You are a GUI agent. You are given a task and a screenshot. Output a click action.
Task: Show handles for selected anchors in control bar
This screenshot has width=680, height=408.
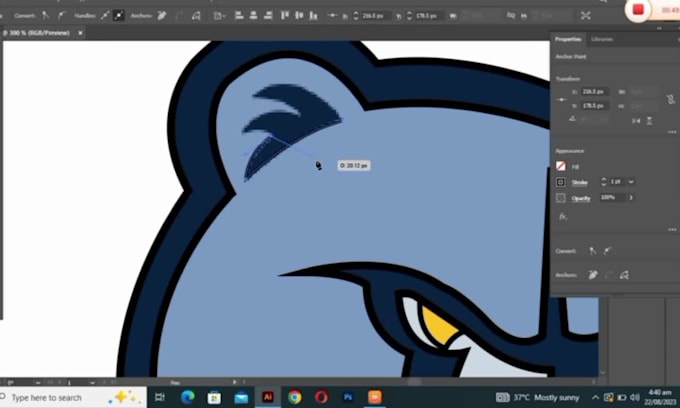click(x=105, y=16)
